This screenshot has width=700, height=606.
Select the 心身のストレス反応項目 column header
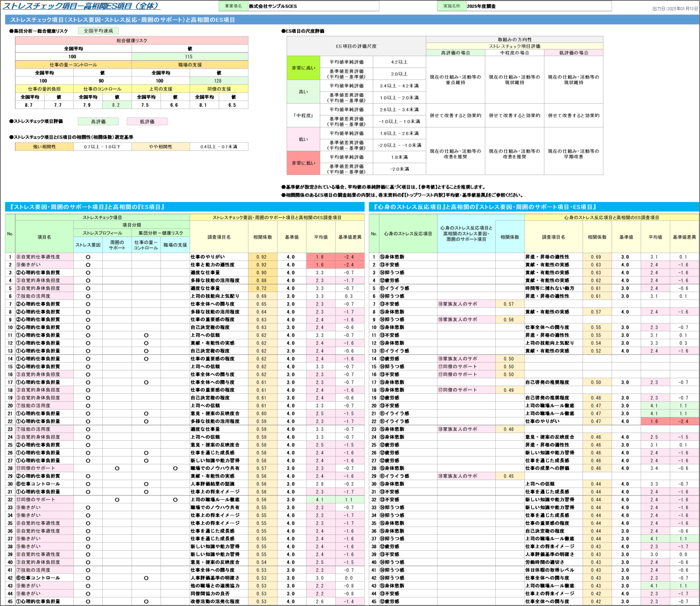point(408,234)
